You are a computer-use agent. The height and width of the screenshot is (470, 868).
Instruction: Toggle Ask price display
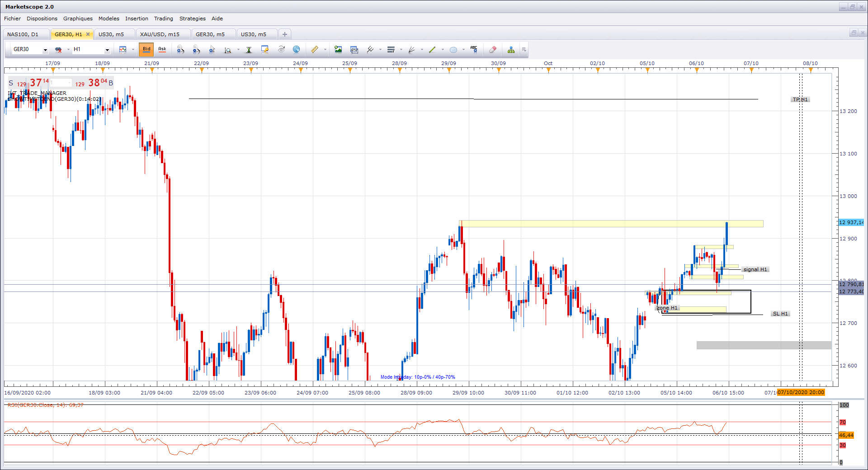tap(162, 49)
